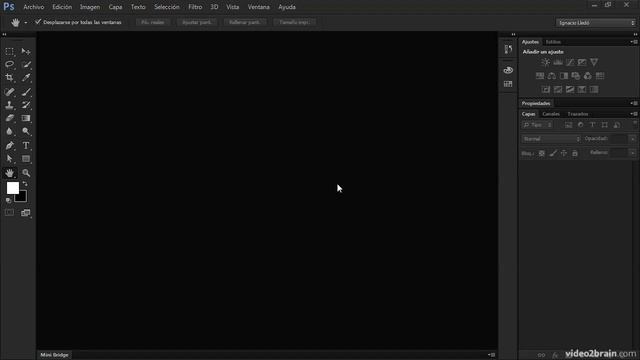Toggle lock position
This screenshot has width=640, height=360.
pos(564,153)
